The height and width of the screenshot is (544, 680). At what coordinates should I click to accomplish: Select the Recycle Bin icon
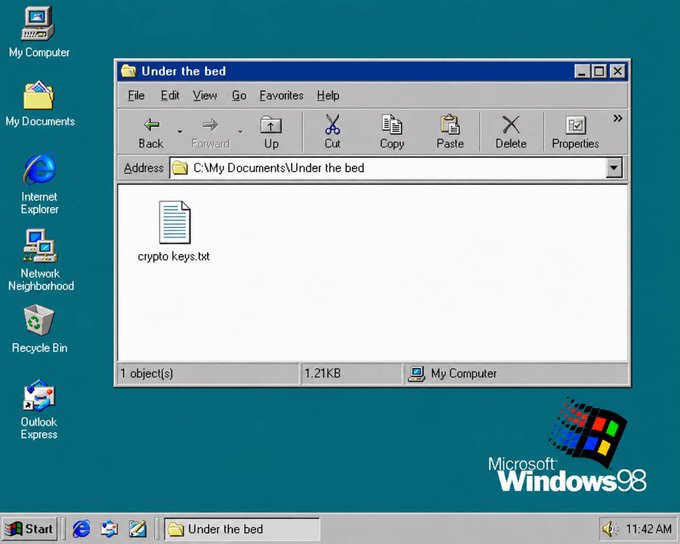click(39, 329)
